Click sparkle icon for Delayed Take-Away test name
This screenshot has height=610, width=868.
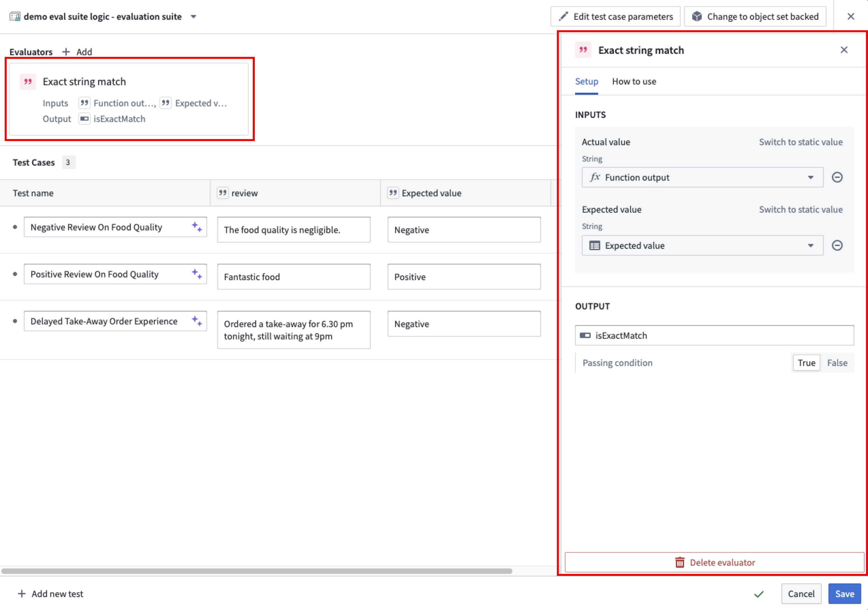point(197,321)
